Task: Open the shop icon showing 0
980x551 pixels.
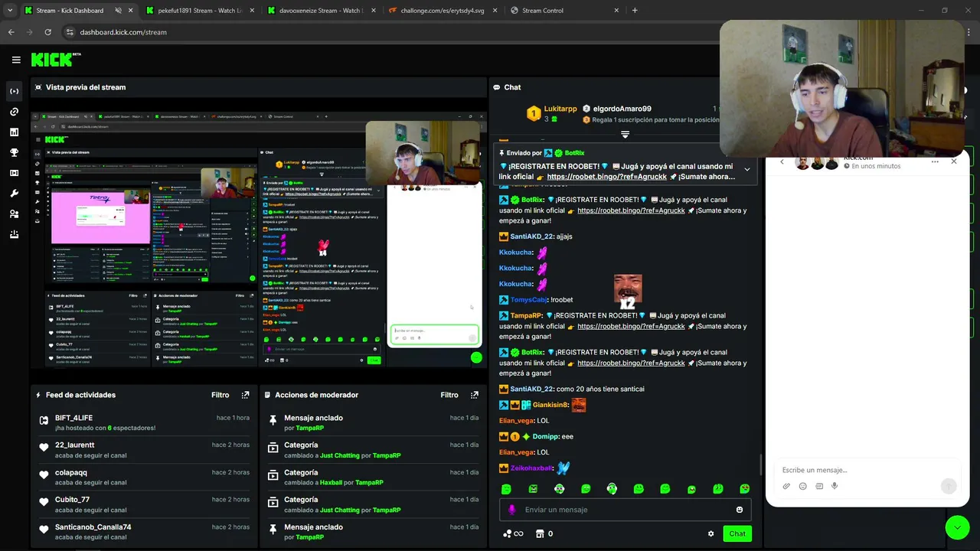Action: coord(544,533)
